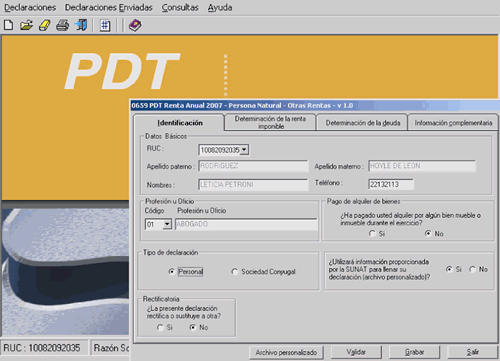The image size is (500, 361).
Task: Open a declaration with the folder icon
Action: (x=26, y=25)
